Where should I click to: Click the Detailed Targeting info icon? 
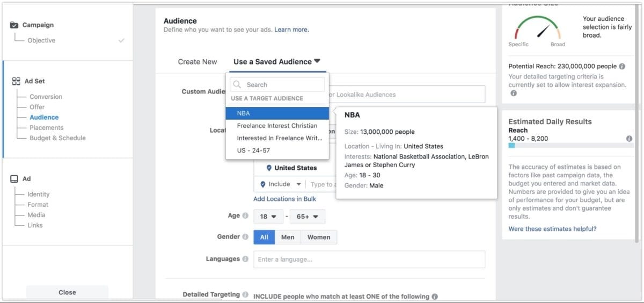245,294
